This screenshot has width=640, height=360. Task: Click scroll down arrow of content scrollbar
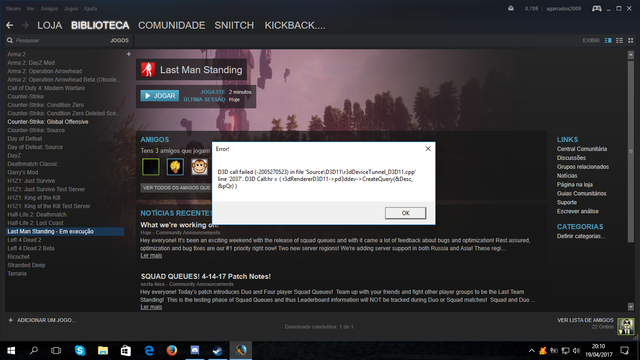coord(631,307)
